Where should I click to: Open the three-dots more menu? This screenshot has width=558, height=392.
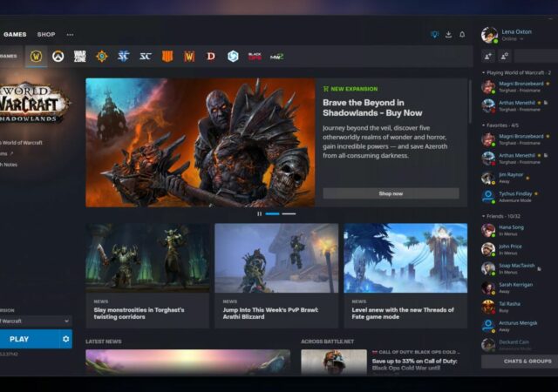click(70, 35)
